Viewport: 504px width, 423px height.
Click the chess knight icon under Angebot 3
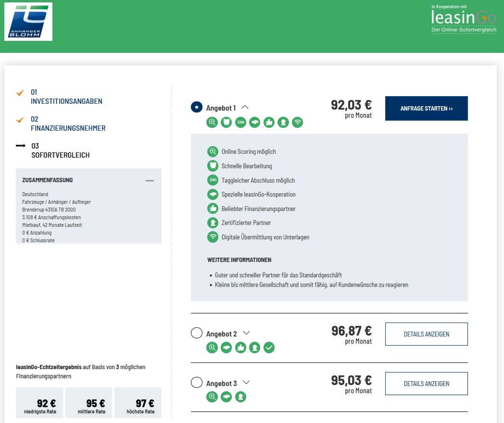tap(240, 397)
